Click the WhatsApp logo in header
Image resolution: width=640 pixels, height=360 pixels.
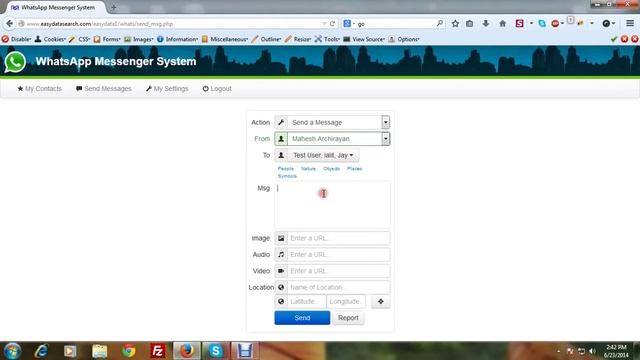point(15,62)
